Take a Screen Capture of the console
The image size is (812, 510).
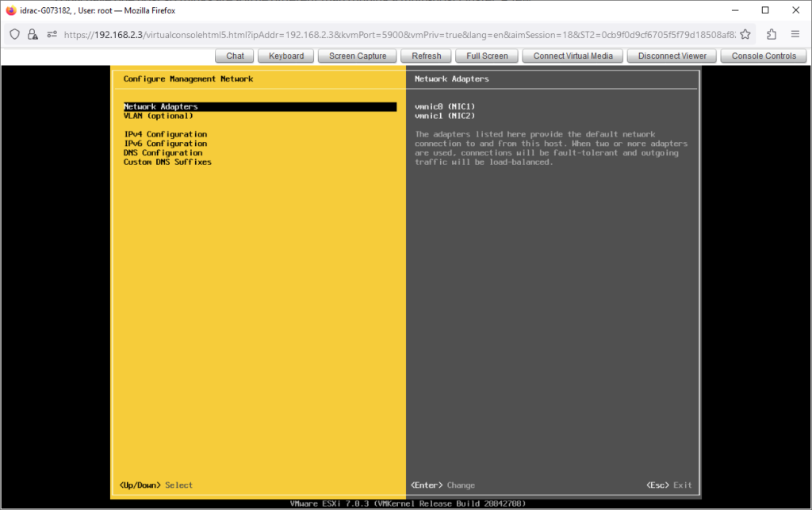(358, 56)
